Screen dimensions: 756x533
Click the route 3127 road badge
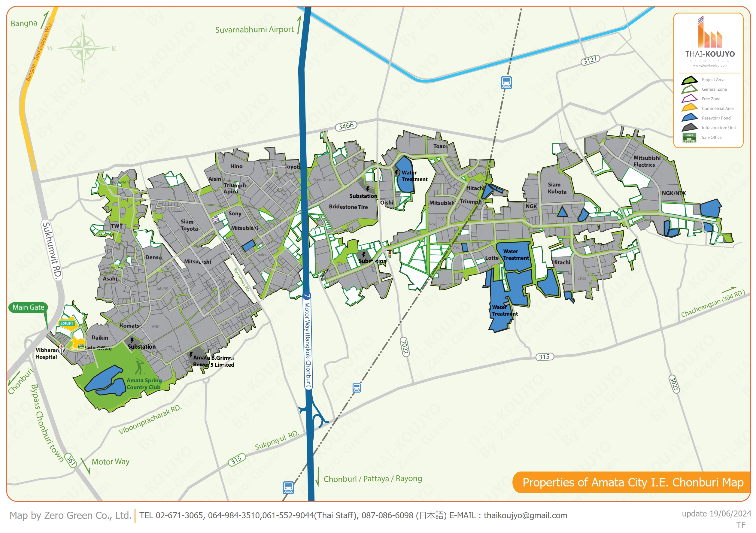coord(590,60)
